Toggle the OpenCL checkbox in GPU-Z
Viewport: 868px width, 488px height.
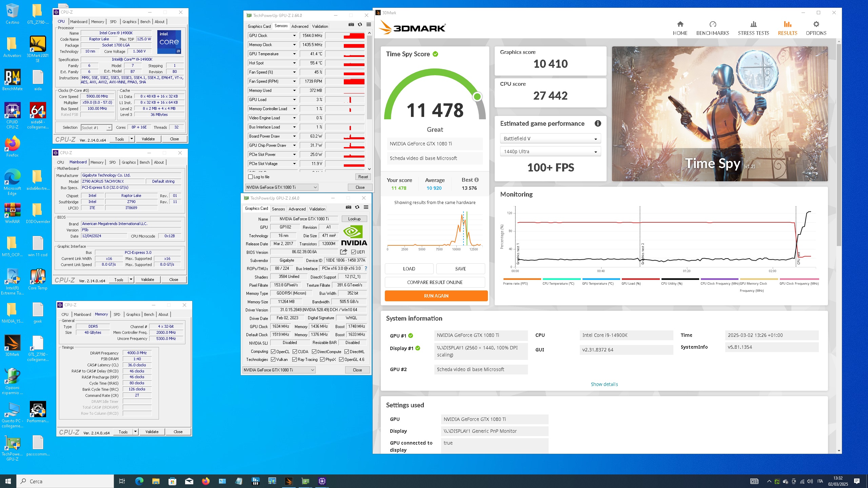pyautogui.click(x=273, y=352)
